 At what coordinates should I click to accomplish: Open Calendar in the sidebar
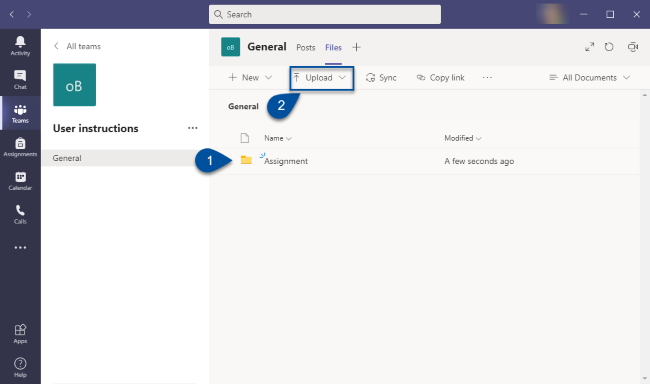(20, 181)
